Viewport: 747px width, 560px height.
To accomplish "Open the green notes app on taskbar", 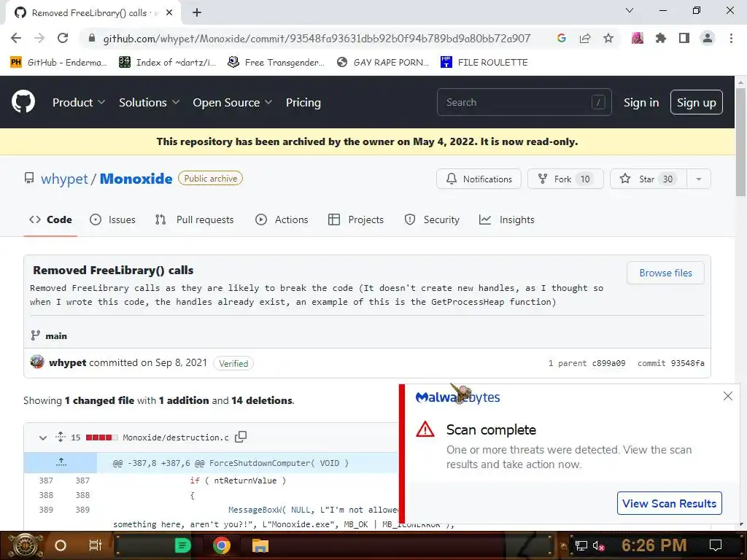I will [x=182, y=545].
